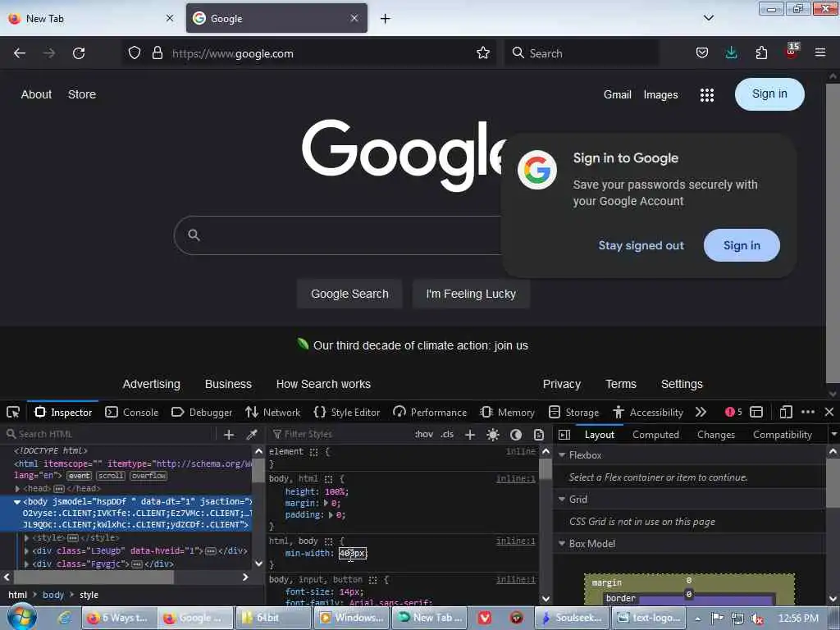840x630 pixels.
Task: Show more DevTools tools chevron
Action: point(701,412)
